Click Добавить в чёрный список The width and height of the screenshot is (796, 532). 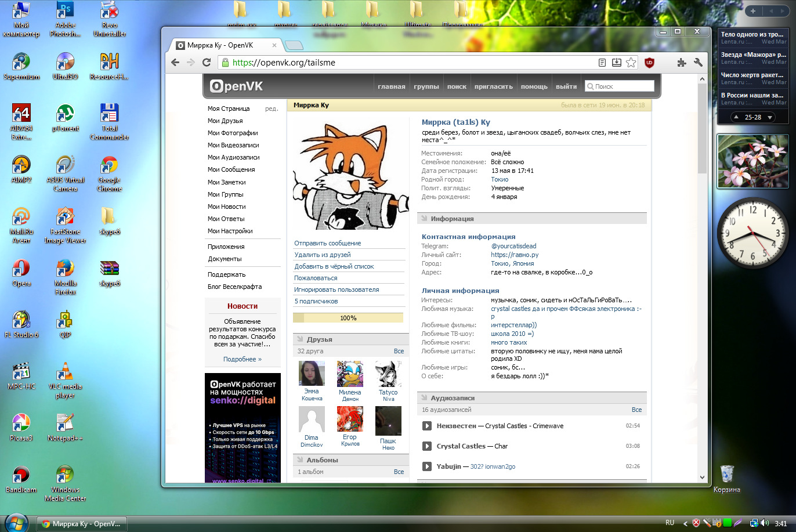[334, 266]
